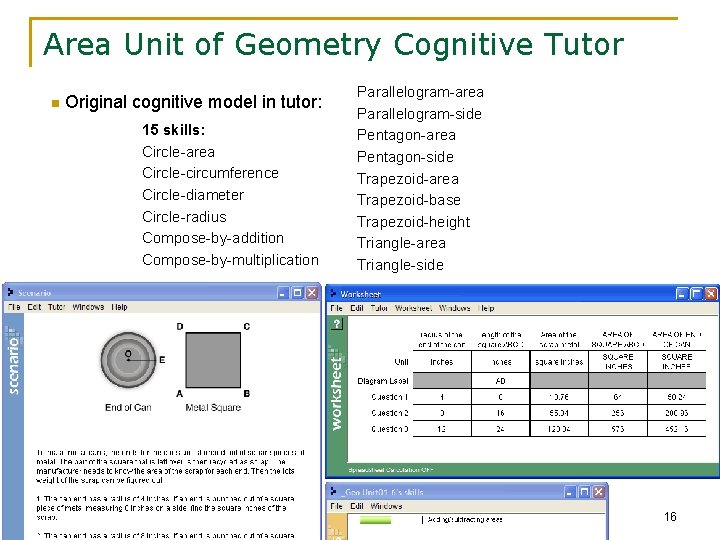Viewport: 720px width, 540px height.
Task: Click the Worksheet window title bar app icon
Action: click(x=333, y=294)
